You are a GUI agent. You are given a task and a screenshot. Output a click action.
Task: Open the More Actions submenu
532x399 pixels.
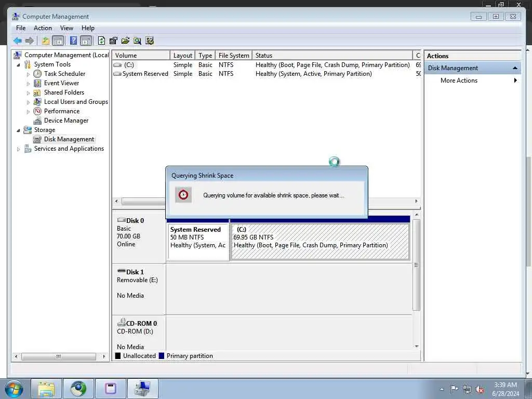(x=472, y=81)
